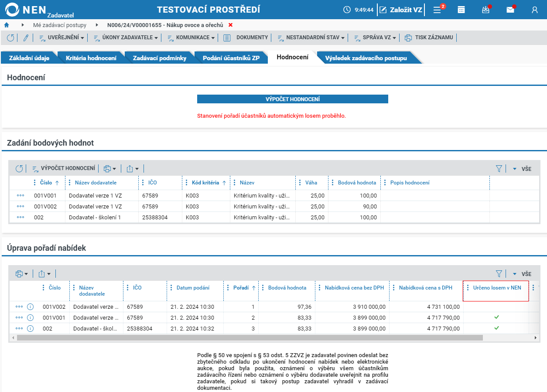Refresh the Zadání bodových hodnot grid
Screen dimensions: 547x392
coord(19,168)
